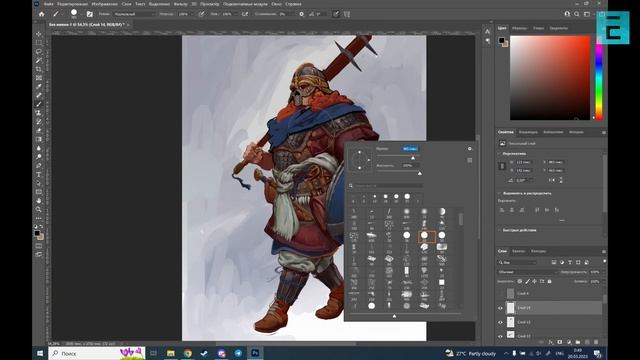This screenshot has height=360, width=640.
Task: Switch to the Каналы tab
Action: [518, 251]
